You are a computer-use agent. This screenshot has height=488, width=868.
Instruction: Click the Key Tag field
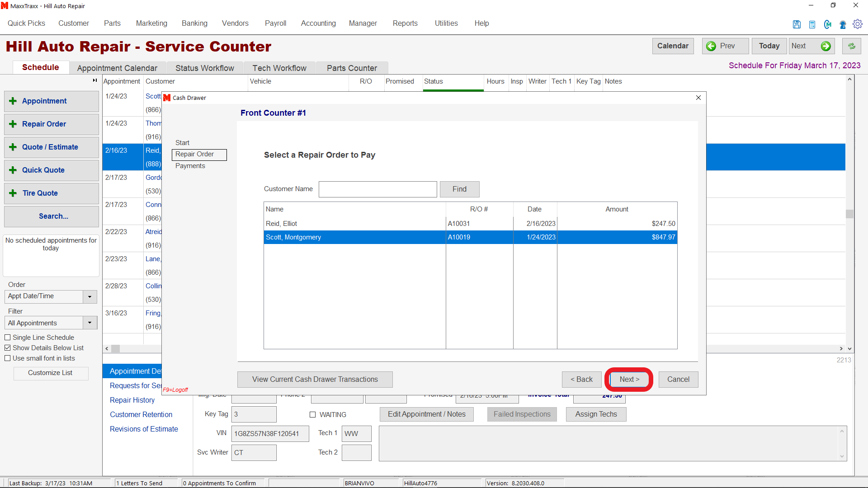point(254,414)
